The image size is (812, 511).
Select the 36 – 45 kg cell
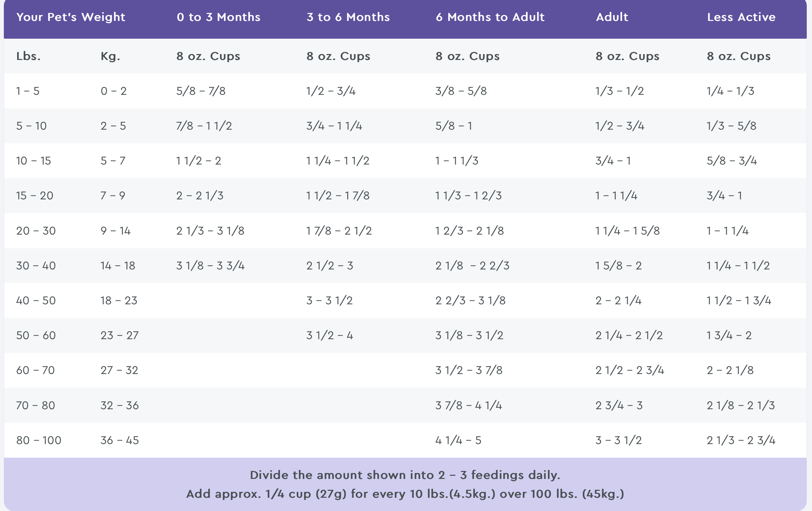click(120, 440)
